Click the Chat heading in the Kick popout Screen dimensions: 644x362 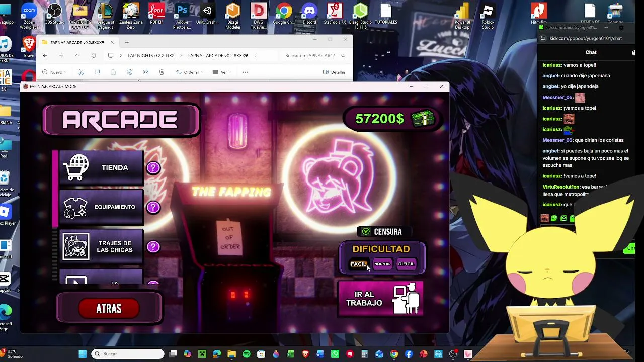[591, 52]
